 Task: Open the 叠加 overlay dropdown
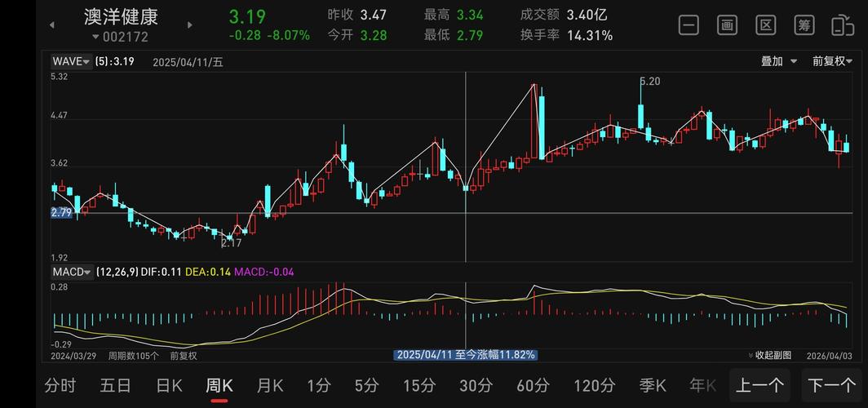pos(779,61)
